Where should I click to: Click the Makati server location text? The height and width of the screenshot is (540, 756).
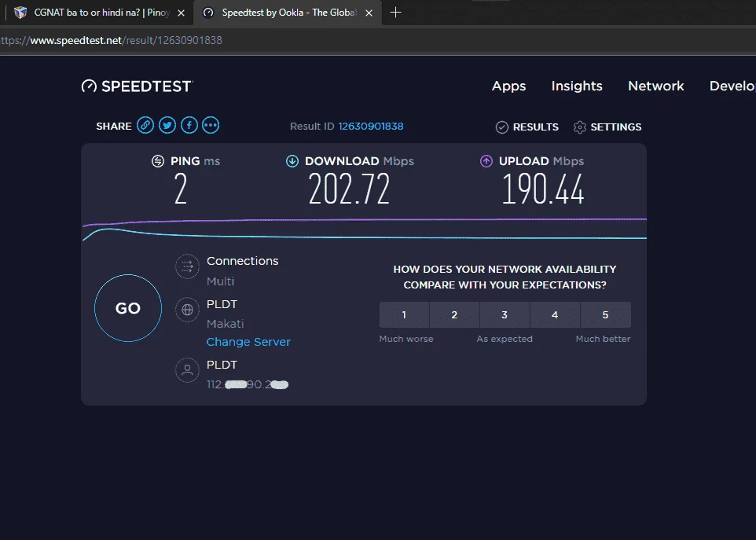point(226,324)
